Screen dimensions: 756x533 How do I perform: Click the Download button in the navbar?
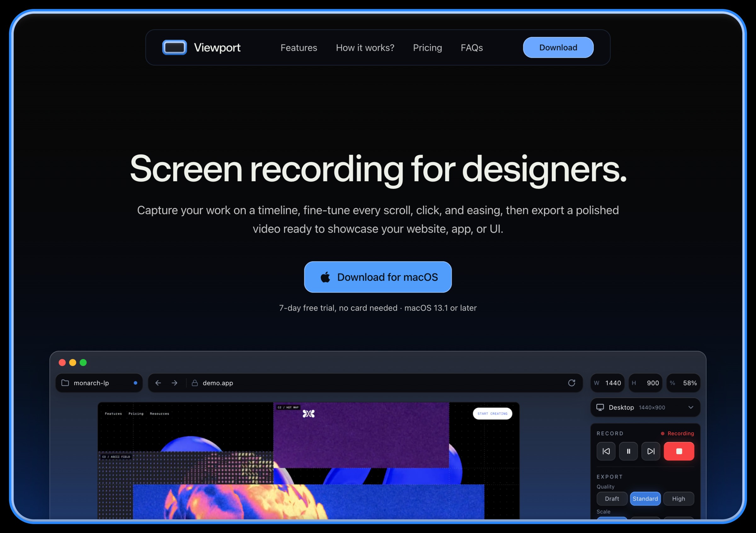(x=558, y=47)
